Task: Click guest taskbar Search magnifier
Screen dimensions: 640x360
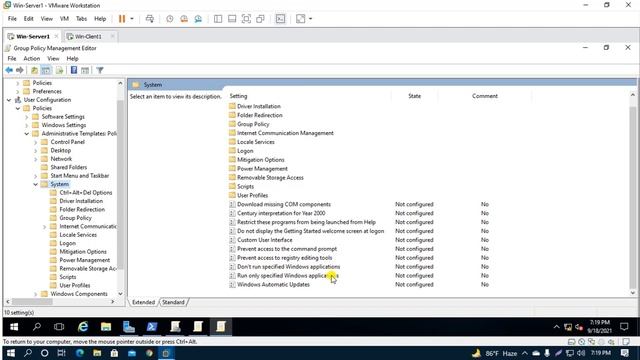Action: click(37, 327)
